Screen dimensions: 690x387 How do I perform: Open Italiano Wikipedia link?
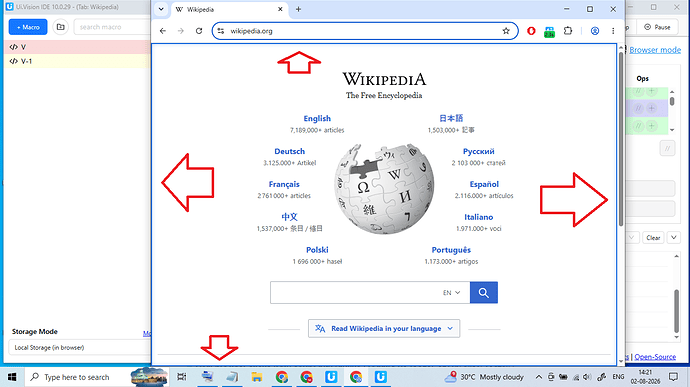pos(478,217)
